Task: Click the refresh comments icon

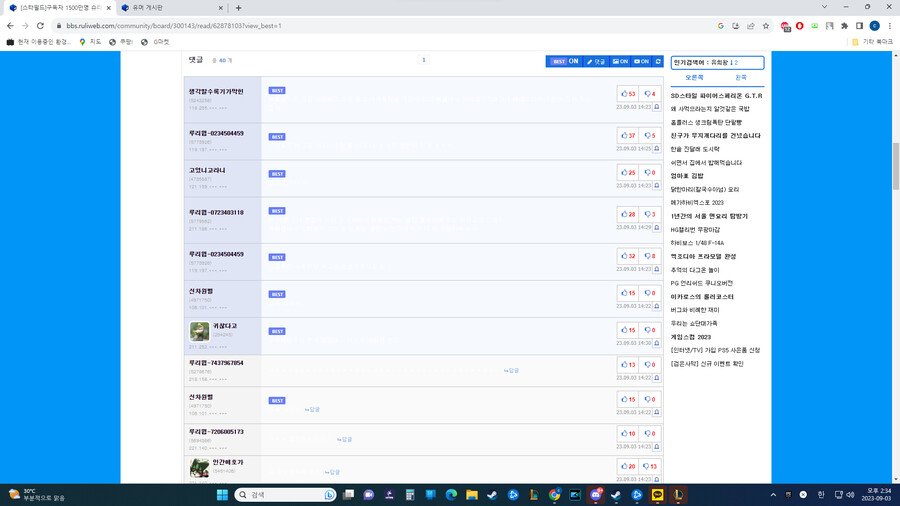Action: pyautogui.click(x=658, y=61)
